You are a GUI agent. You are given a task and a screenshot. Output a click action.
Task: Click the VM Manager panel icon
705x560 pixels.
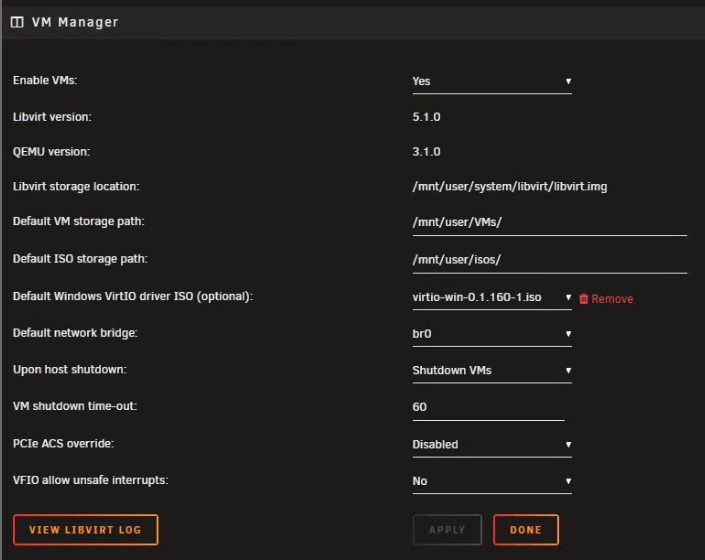[17, 22]
